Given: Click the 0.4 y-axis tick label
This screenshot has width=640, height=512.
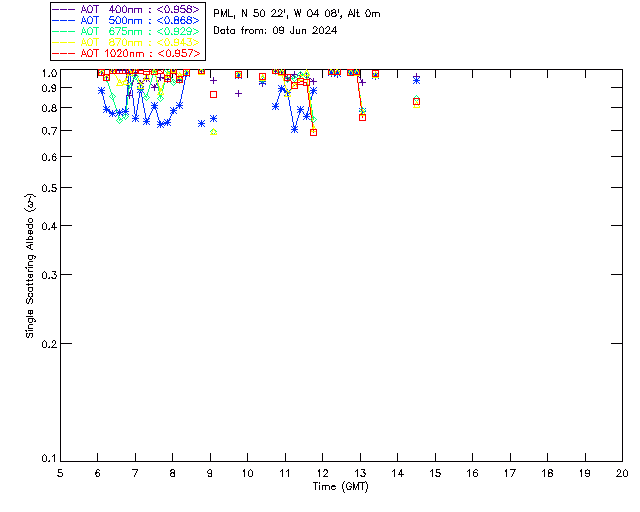Looking at the screenshot, I should (49, 226).
